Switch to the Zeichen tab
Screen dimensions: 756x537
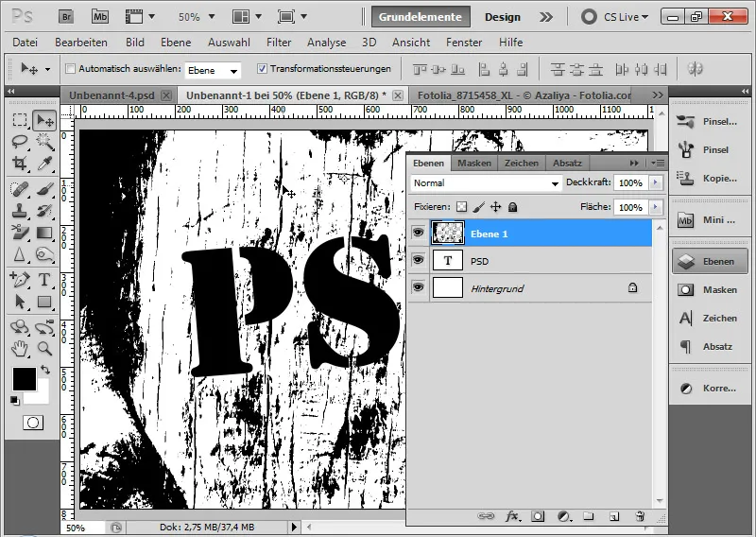522,163
